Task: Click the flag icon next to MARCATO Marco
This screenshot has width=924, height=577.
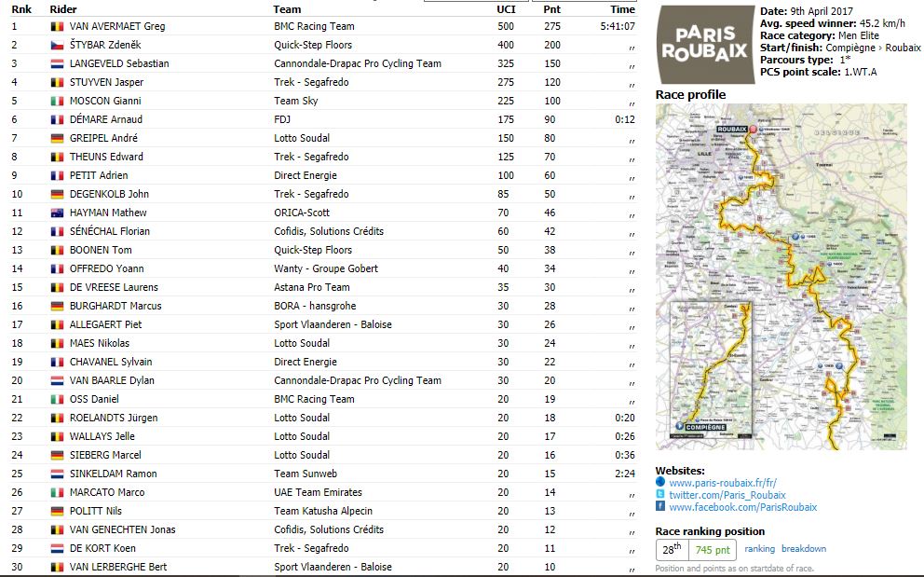Action: (x=57, y=492)
